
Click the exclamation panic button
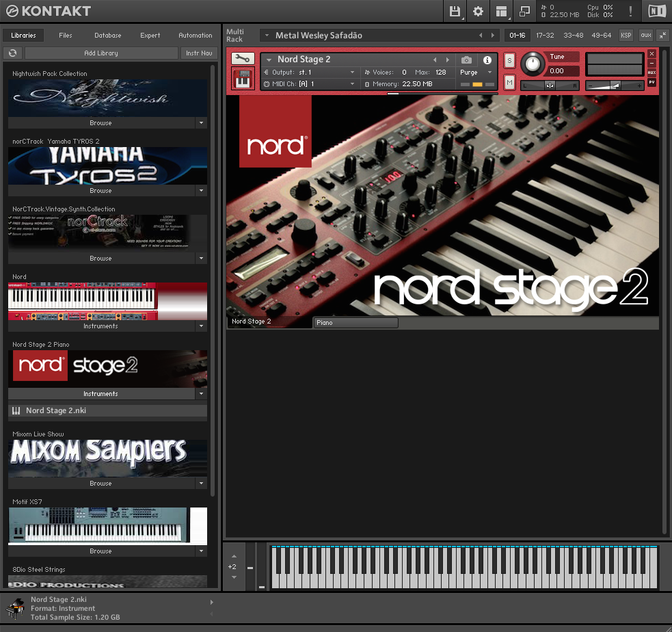pos(630,11)
